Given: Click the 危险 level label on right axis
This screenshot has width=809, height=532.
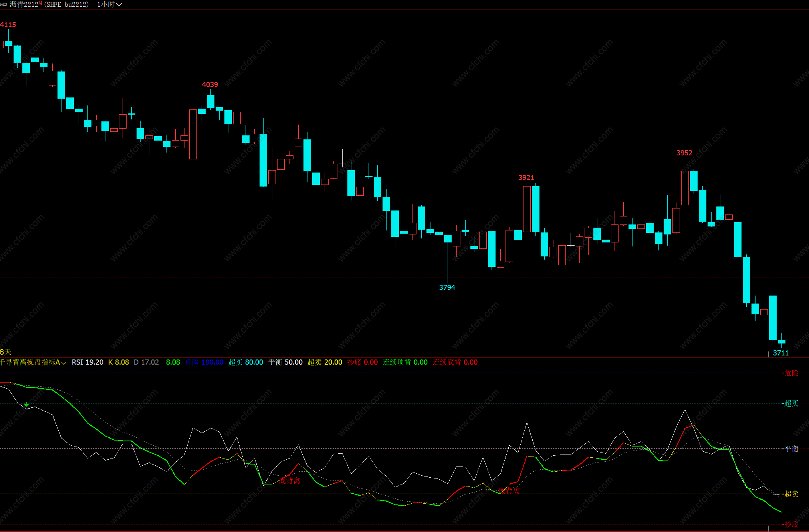Looking at the screenshot, I should [791, 373].
